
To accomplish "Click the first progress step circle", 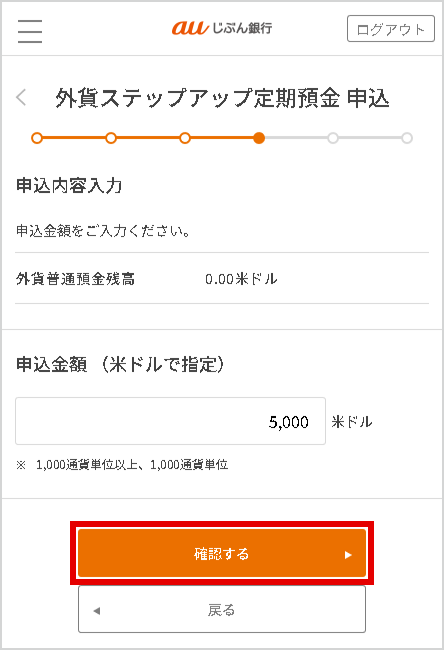I will point(37,138).
